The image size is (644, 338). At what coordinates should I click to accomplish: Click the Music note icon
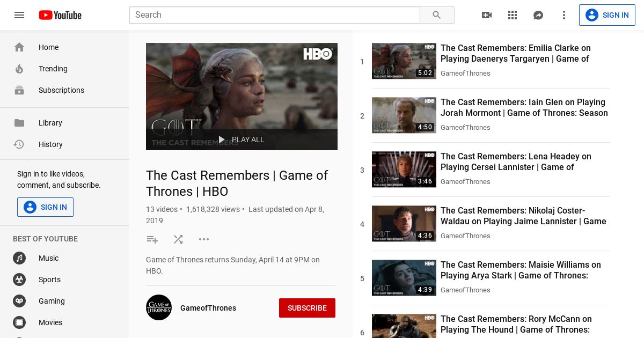coord(19,258)
